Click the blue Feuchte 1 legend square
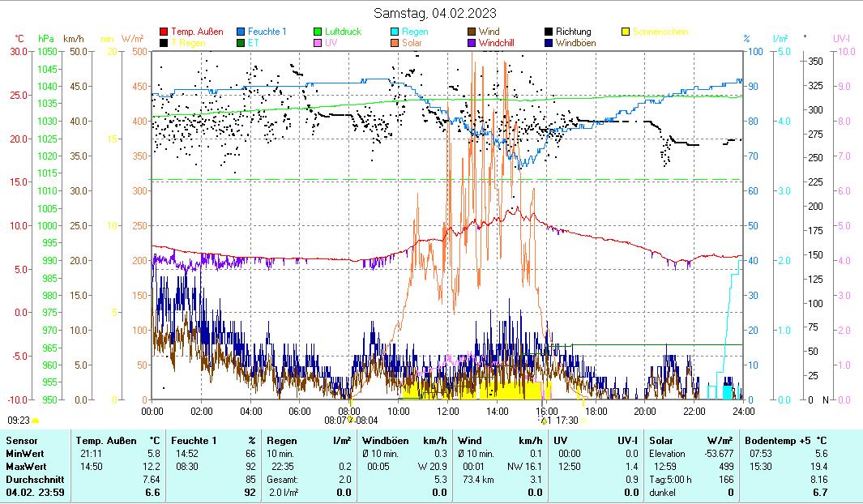The image size is (863, 504). (x=241, y=32)
